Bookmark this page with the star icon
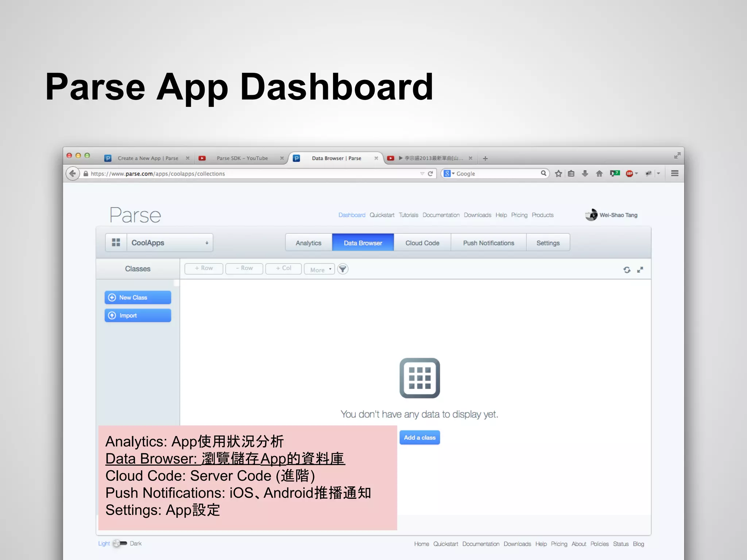This screenshot has height=560, width=747. tap(558, 174)
